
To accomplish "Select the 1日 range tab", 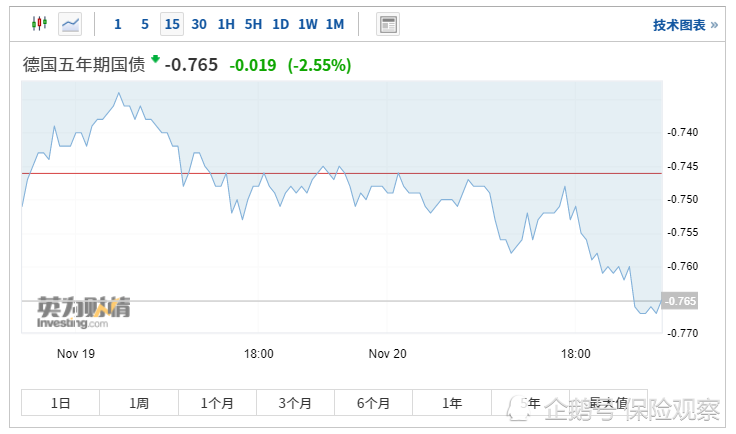I will point(60,403).
